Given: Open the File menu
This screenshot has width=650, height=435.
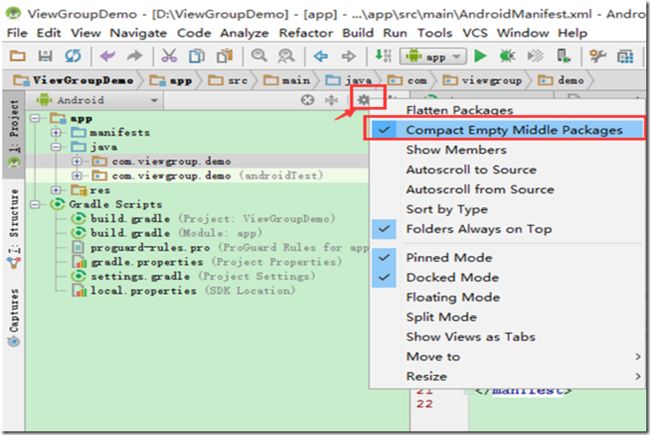Looking at the screenshot, I should click(x=17, y=33).
